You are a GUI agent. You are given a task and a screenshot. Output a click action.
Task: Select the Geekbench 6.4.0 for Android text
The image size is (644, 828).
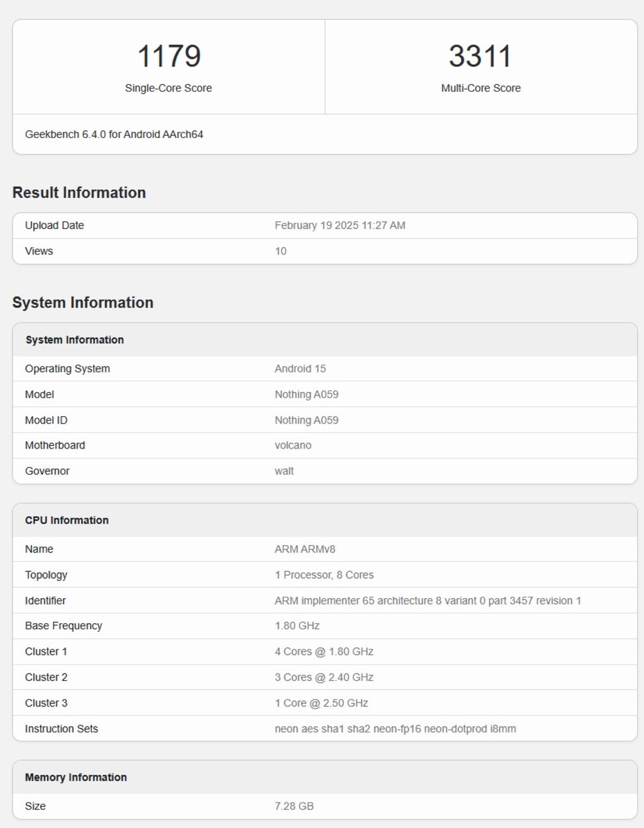point(114,135)
